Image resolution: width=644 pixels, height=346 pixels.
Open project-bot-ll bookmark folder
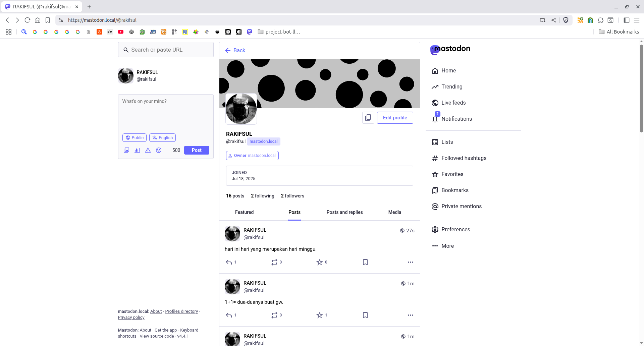[279, 32]
